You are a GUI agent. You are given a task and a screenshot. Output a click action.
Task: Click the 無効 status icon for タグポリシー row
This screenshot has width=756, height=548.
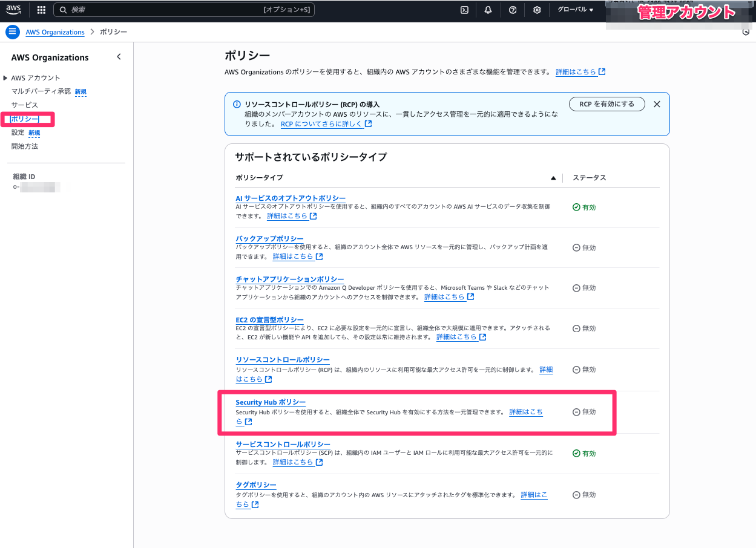point(576,495)
